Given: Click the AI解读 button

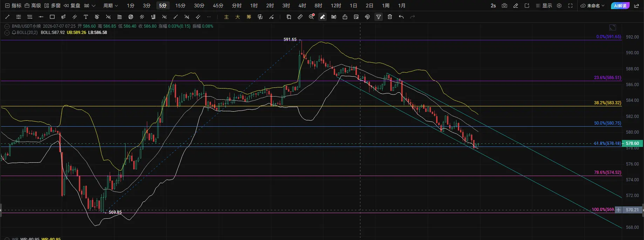Looking at the screenshot, I should pyautogui.click(x=620, y=6).
